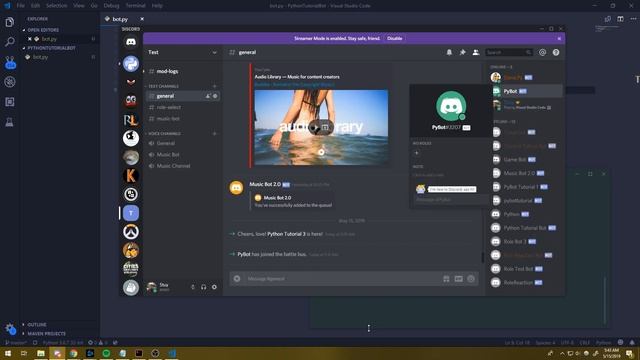This screenshot has width=640, height=360.
Task: Open Discord user settings gear beside headphones
Action: [x=214, y=287]
